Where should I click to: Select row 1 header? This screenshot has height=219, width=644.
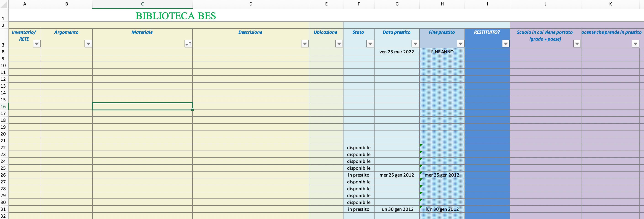click(x=4, y=16)
